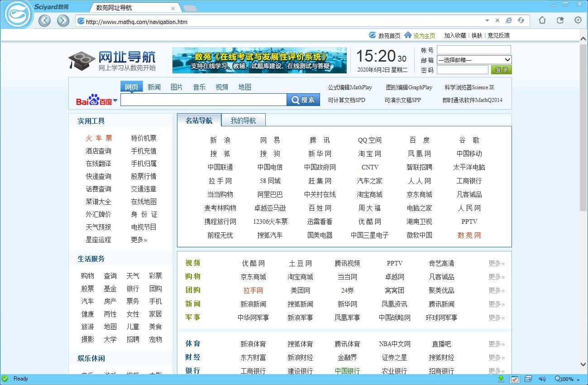Screen dimensions: 588x385
Task: Expand 更多» in the 军事 row
Action: click(x=497, y=318)
